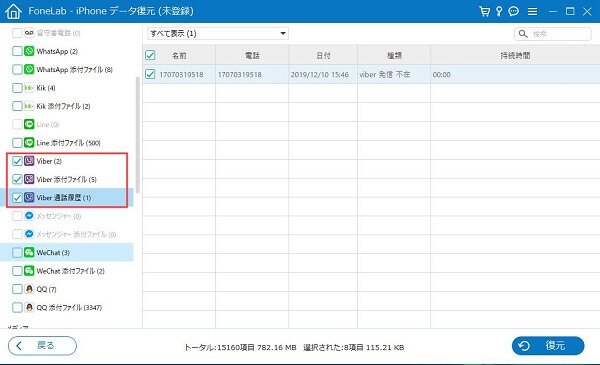The image size is (600, 365).
Task: Click the メッセンジャー 添付ファイル (0) icon
Action: 29,234
